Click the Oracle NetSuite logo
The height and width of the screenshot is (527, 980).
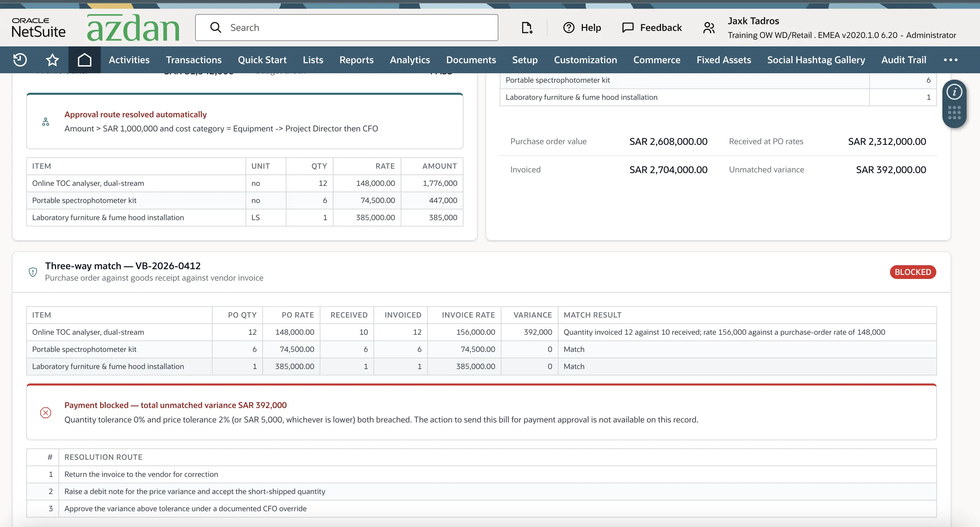point(38,28)
